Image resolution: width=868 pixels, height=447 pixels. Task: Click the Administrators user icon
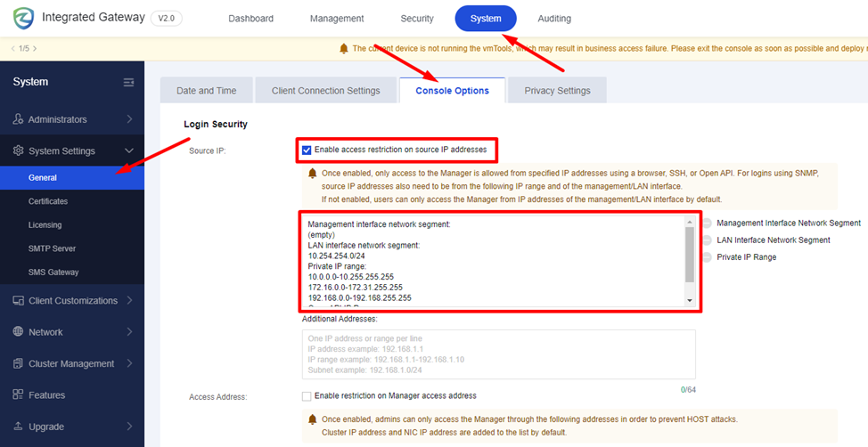click(x=18, y=119)
